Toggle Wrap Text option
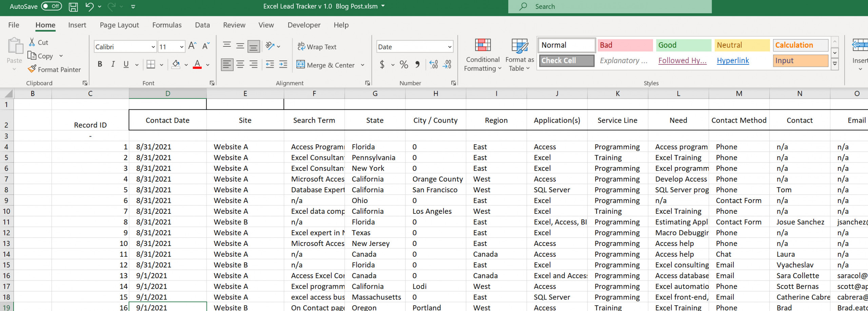 [x=317, y=47]
